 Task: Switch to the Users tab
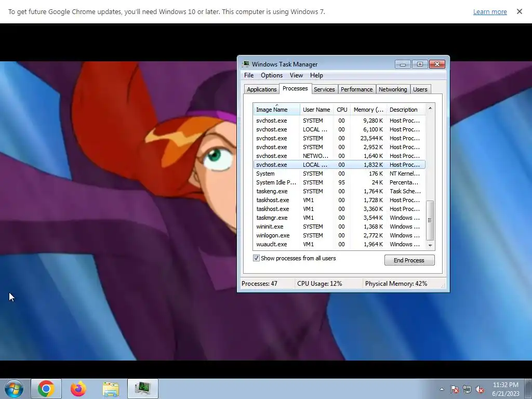420,89
